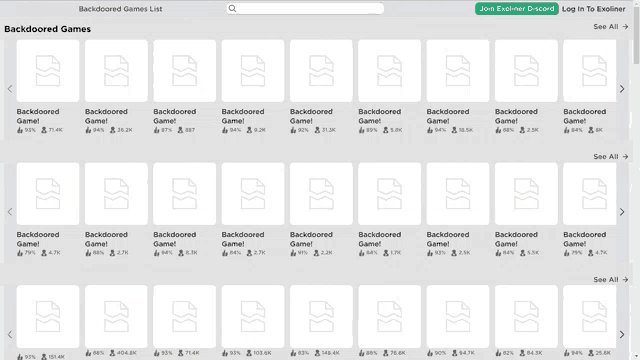
Task: Click player count icon next to 36.2K
Action: [x=113, y=130]
